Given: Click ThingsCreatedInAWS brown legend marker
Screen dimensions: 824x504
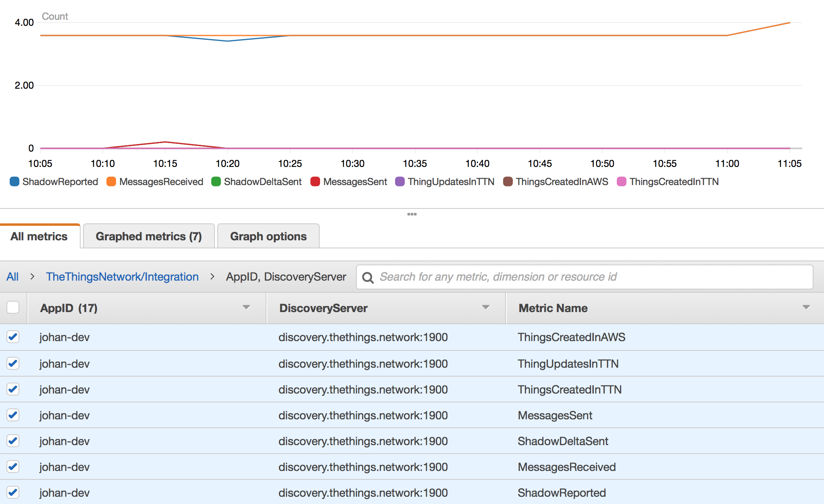Looking at the screenshot, I should pos(508,181).
